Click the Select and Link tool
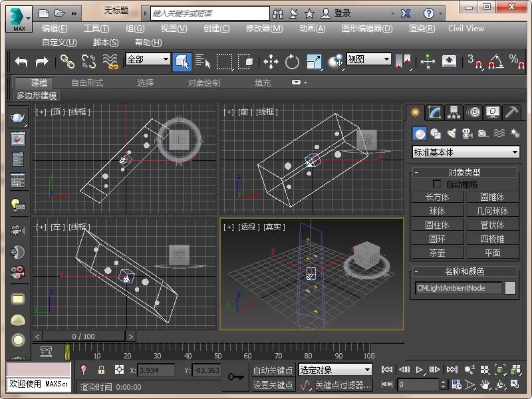The image size is (532, 399). pyautogui.click(x=67, y=62)
